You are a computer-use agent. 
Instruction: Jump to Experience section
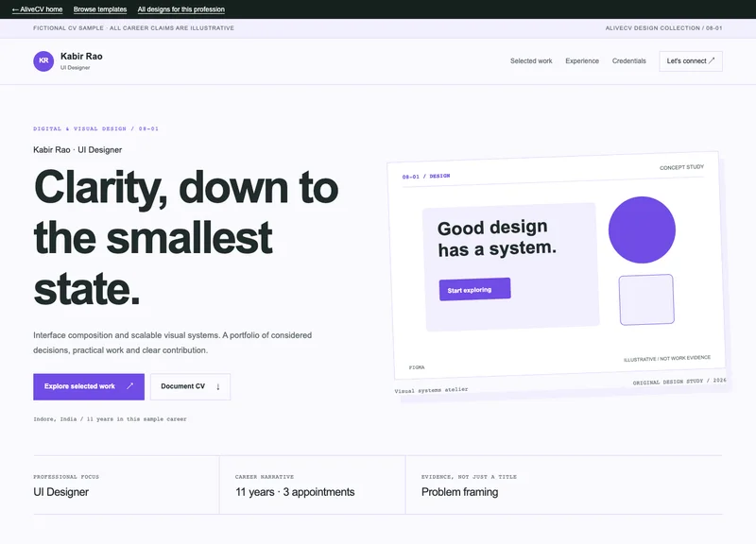click(x=582, y=60)
